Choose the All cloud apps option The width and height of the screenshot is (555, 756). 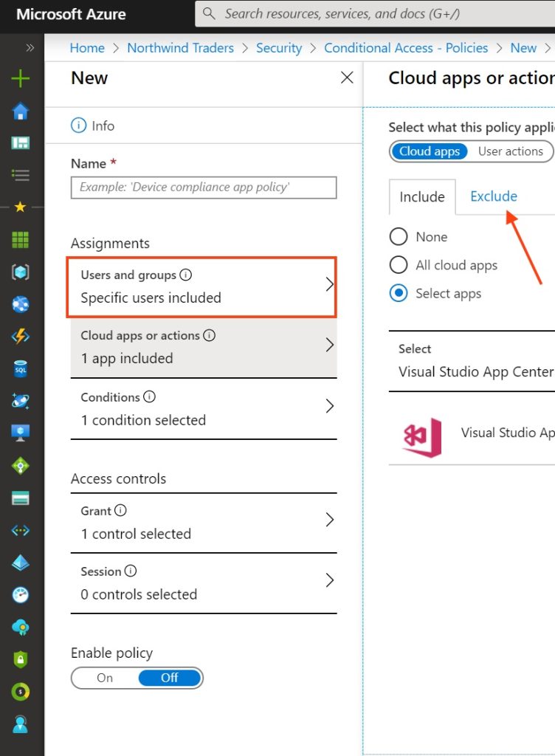[399, 265]
